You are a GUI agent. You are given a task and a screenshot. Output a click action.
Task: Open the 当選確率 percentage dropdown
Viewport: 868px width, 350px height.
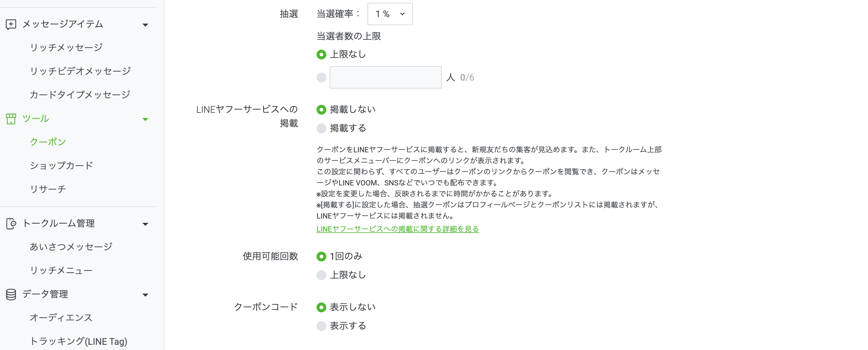390,14
